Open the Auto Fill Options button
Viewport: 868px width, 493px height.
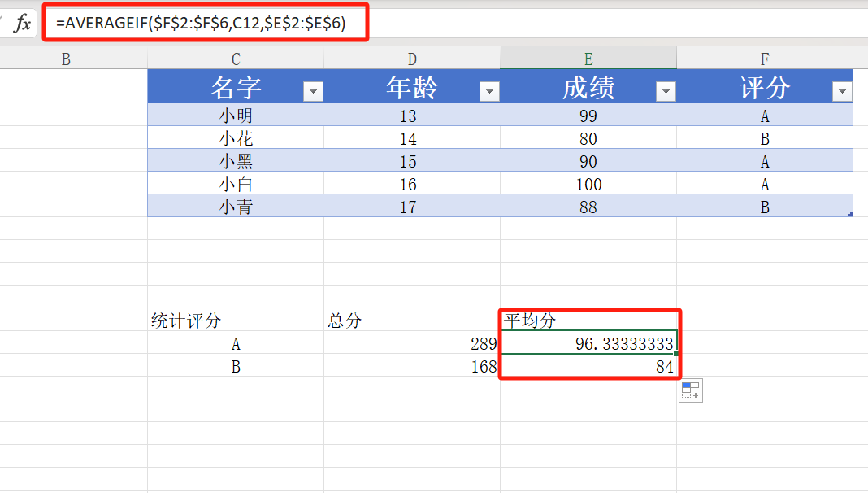click(x=690, y=390)
